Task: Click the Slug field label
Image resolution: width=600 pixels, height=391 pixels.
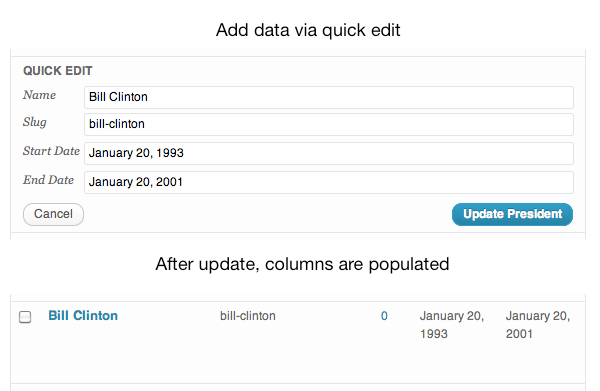Action: click(35, 122)
